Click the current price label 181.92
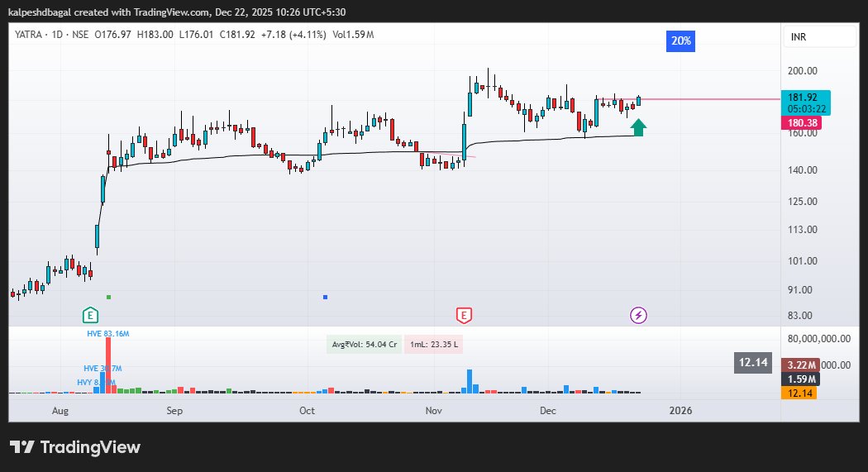Viewport: 868px width, 472px height. [805, 103]
